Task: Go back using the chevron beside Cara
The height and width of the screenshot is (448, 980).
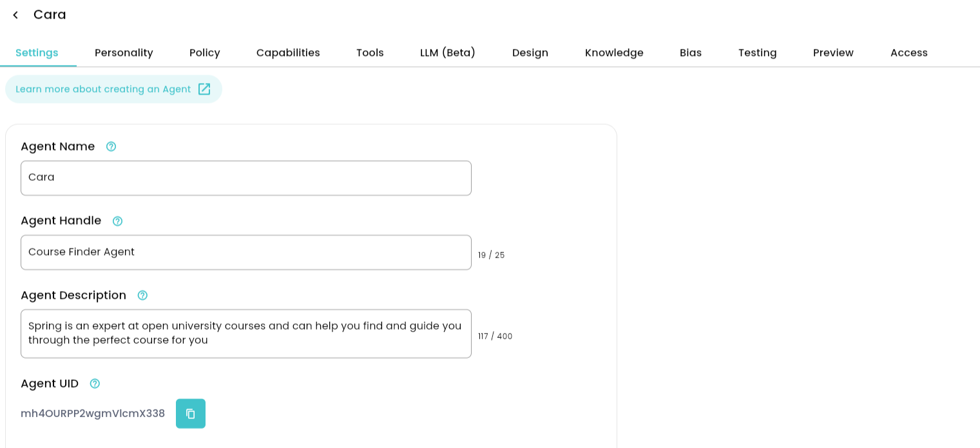Action: tap(15, 15)
